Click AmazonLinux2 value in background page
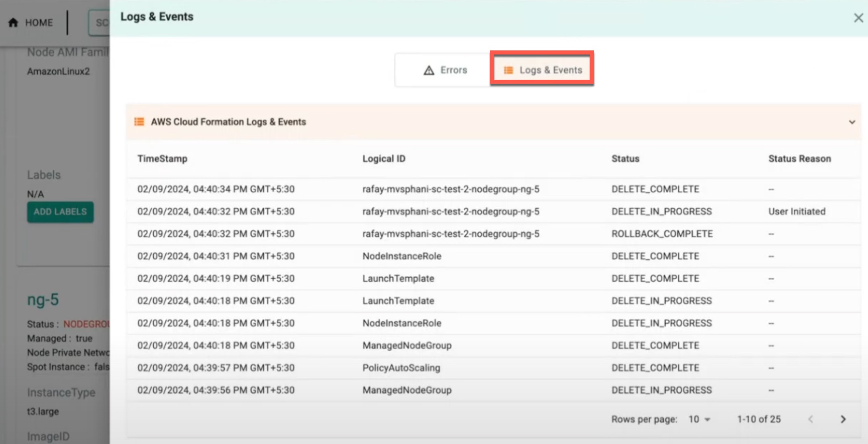The width and height of the screenshot is (868, 444). pyautogui.click(x=58, y=72)
